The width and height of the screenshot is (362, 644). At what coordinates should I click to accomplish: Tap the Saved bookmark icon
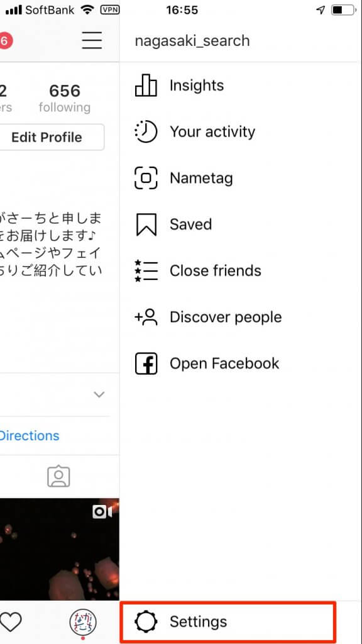click(x=146, y=225)
